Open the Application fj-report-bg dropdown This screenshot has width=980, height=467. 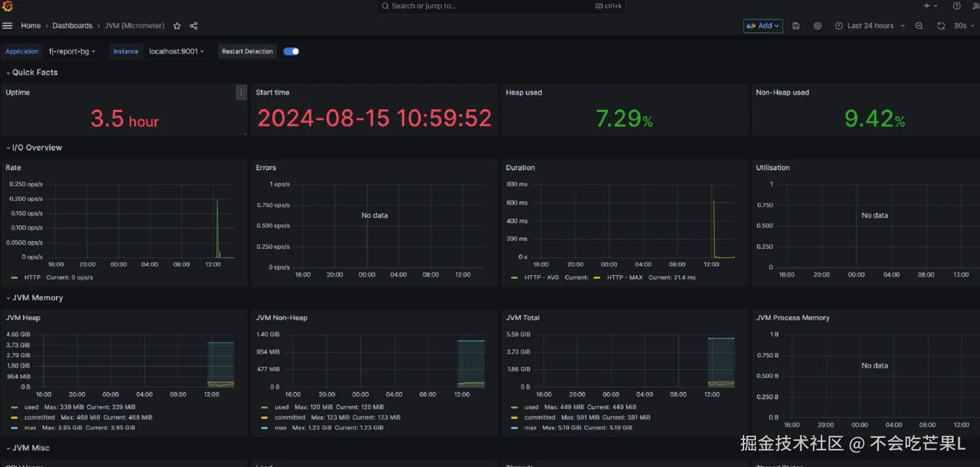pos(72,51)
